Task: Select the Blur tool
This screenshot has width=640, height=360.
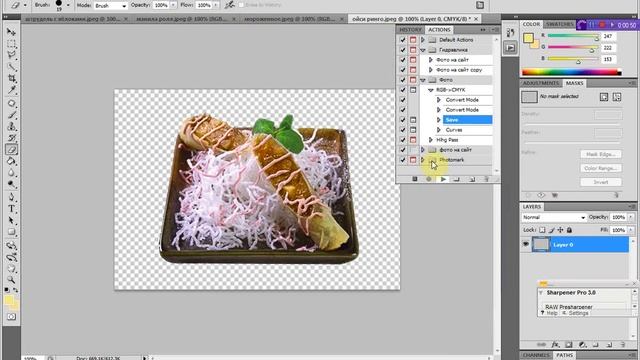Action: click(x=11, y=173)
